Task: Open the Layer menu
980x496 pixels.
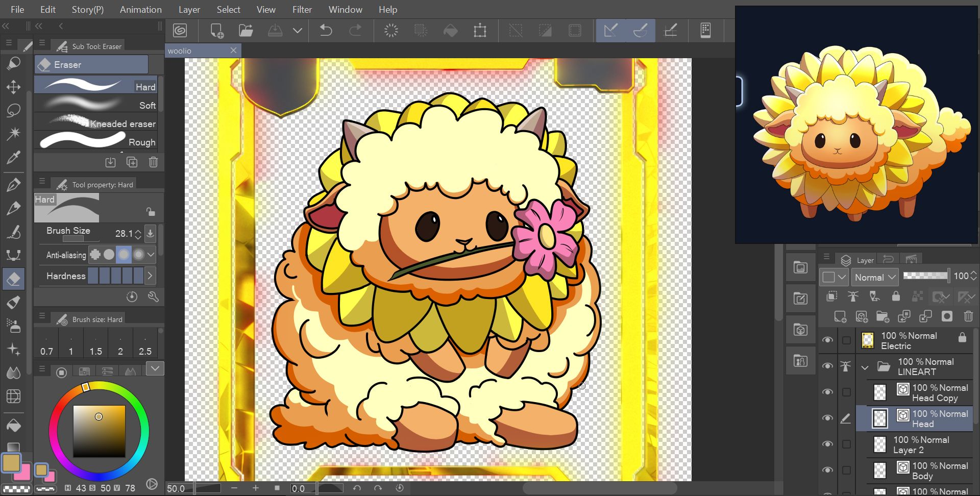Action: pos(189,9)
